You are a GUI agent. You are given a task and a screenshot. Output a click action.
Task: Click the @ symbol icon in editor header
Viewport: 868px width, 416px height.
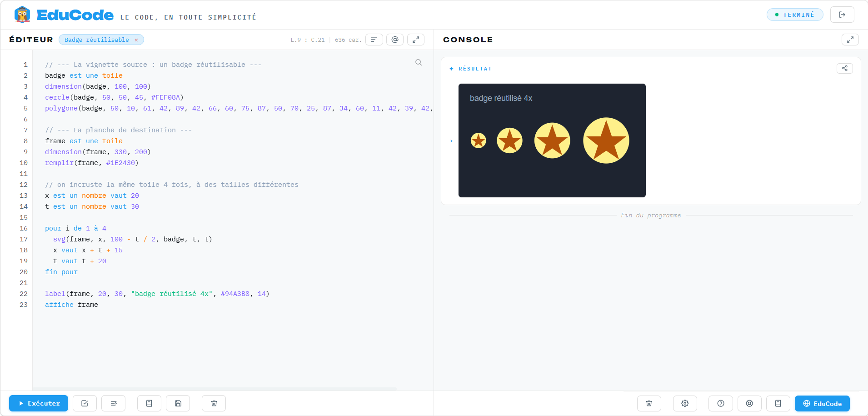pos(395,40)
